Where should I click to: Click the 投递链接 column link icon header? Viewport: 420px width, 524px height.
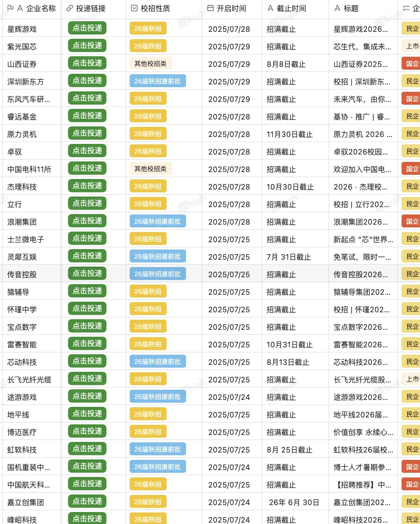click(70, 8)
